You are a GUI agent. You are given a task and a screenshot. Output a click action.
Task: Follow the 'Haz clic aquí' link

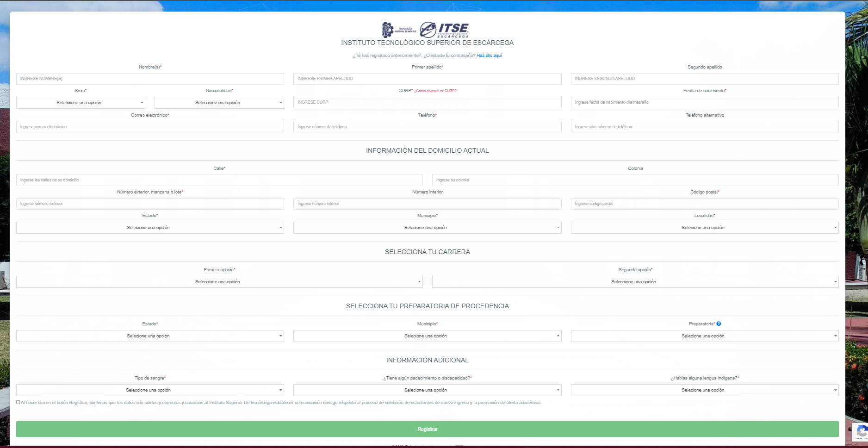(x=489, y=56)
